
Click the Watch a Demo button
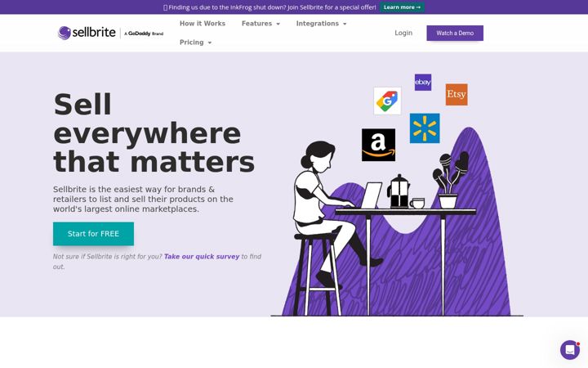455,33
